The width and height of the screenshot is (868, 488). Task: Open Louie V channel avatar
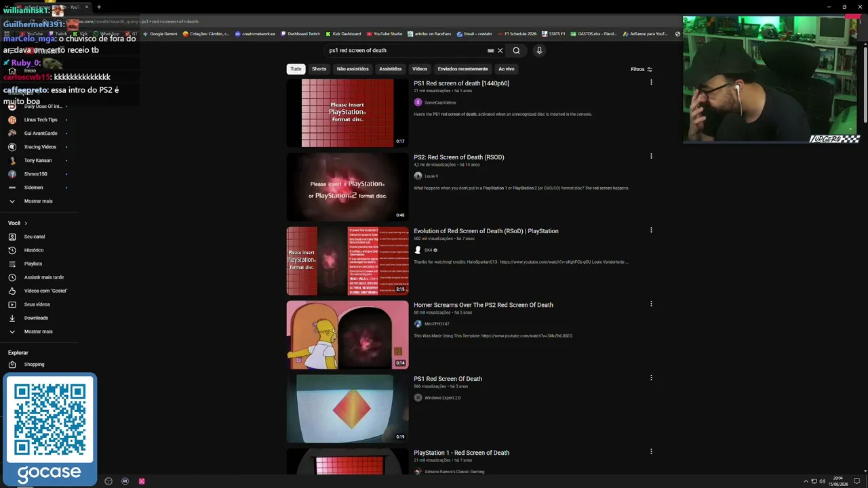click(x=418, y=176)
